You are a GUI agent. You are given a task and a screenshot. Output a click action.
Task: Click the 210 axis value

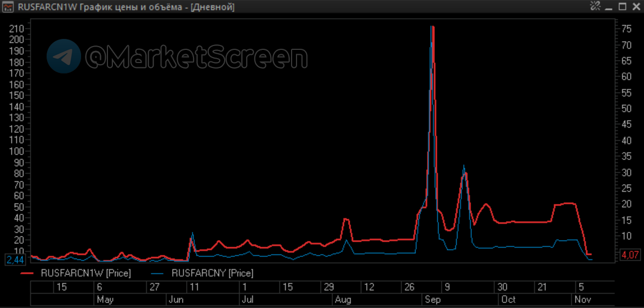coord(18,28)
